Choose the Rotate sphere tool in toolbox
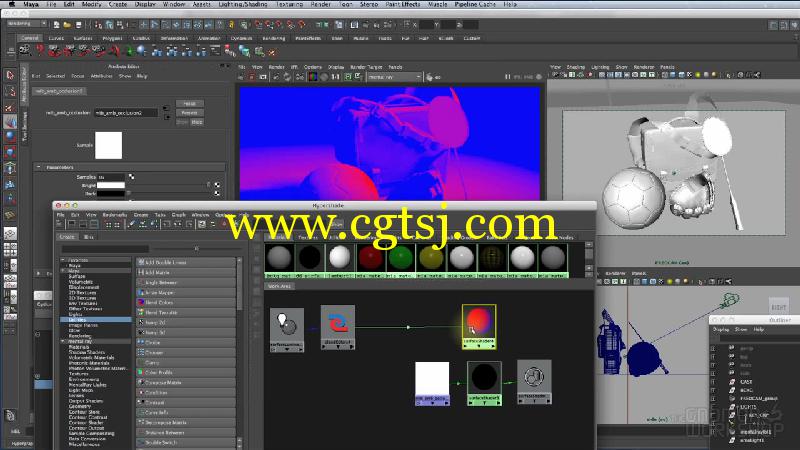800x450 pixels. click(x=10, y=137)
